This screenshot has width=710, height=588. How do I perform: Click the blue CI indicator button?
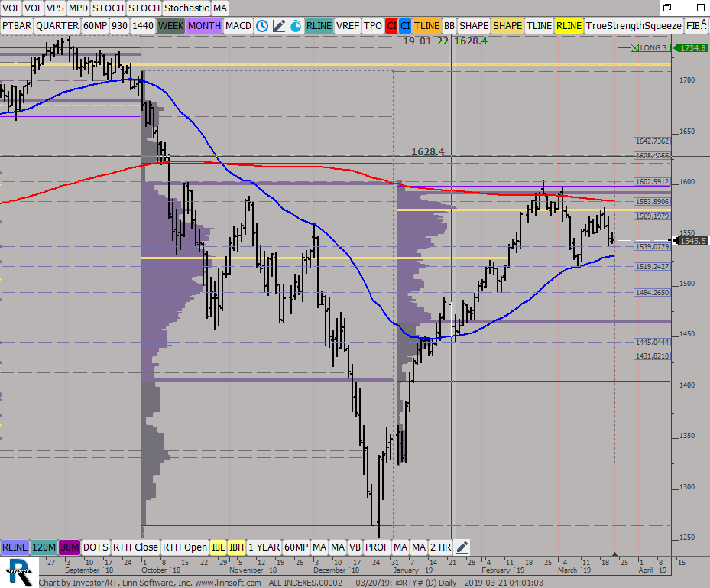click(x=405, y=25)
